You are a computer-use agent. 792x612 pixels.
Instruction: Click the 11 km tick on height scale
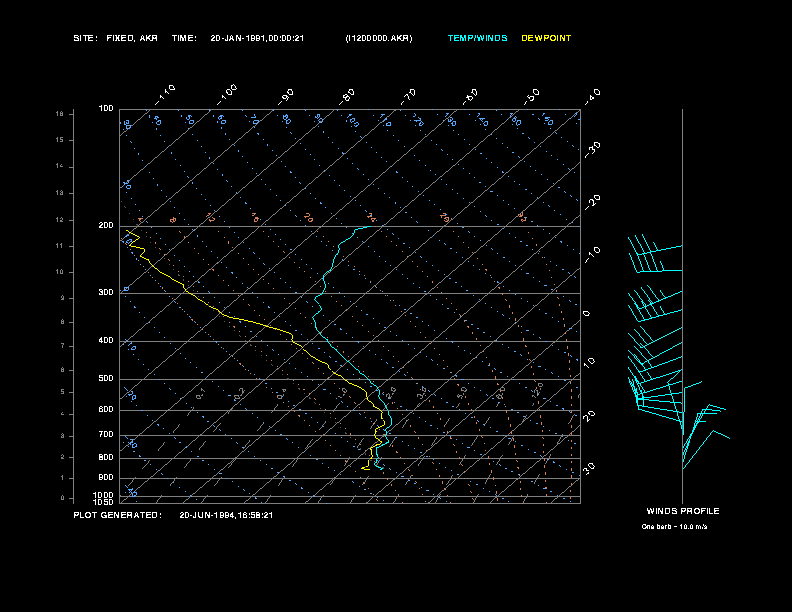[x=60, y=246]
